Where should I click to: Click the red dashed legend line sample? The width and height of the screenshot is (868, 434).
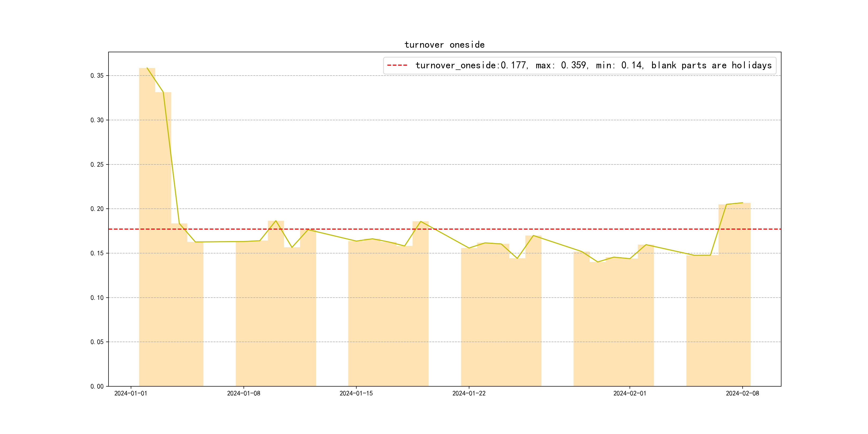coord(397,65)
